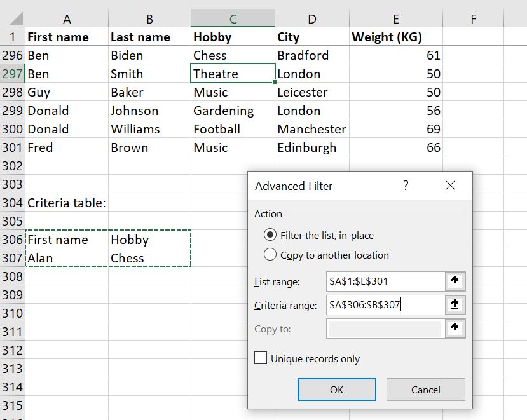
Task: Click the cell containing 'Theatre'
Action: (233, 74)
